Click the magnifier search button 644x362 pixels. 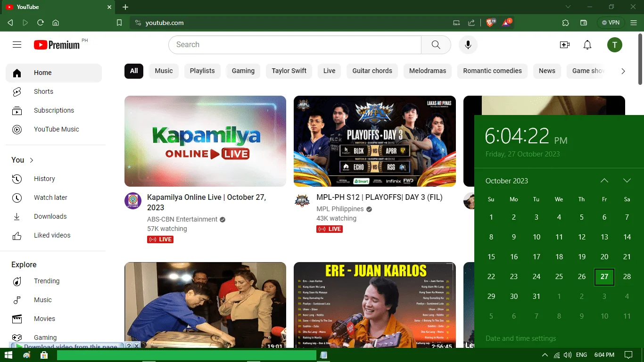point(436,45)
